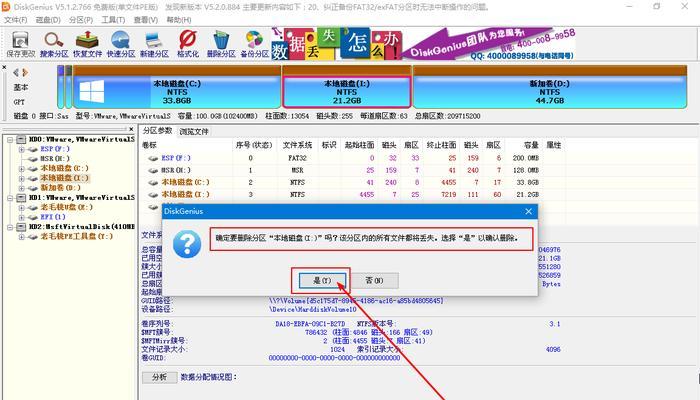Select 新加卷(D:) in the disk tree
700x400 pixels.
pyautogui.click(x=60, y=188)
